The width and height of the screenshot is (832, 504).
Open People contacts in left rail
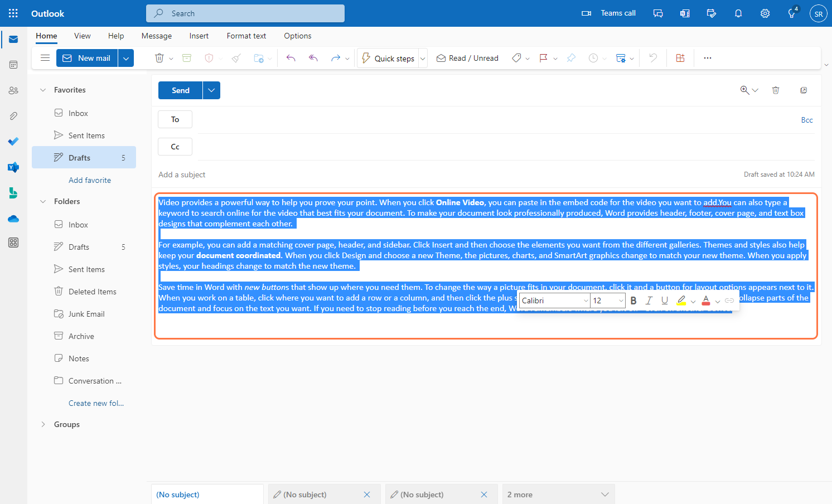tap(13, 90)
